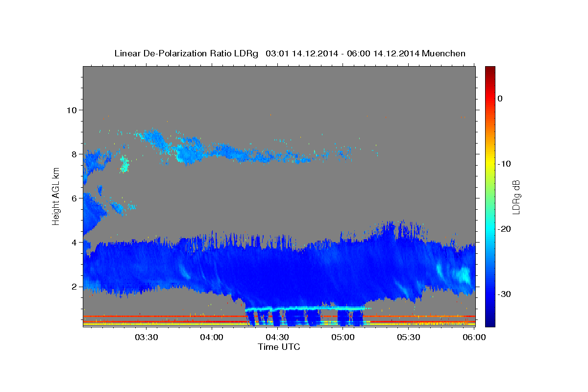Select the 05:30 time tick label
The height and width of the screenshot is (392, 588).
tap(409, 337)
